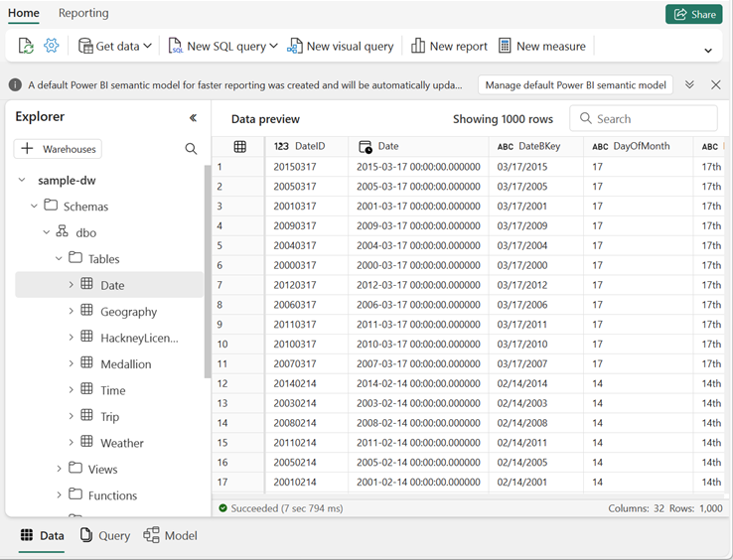Click the Schemas folder icon

point(51,205)
